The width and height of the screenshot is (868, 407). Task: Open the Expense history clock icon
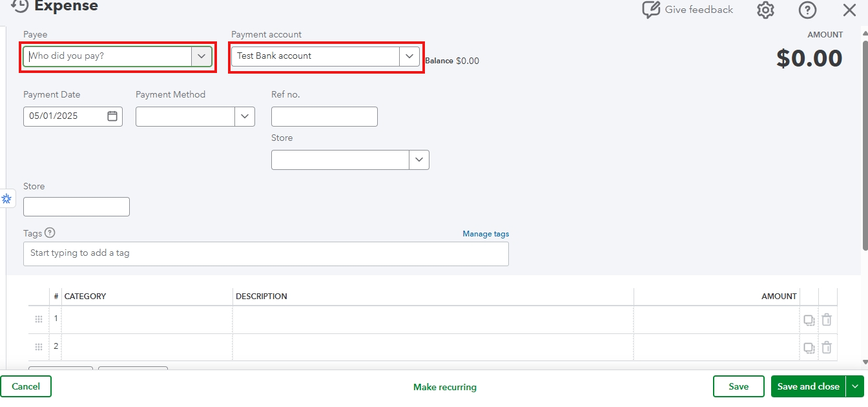pos(20,6)
